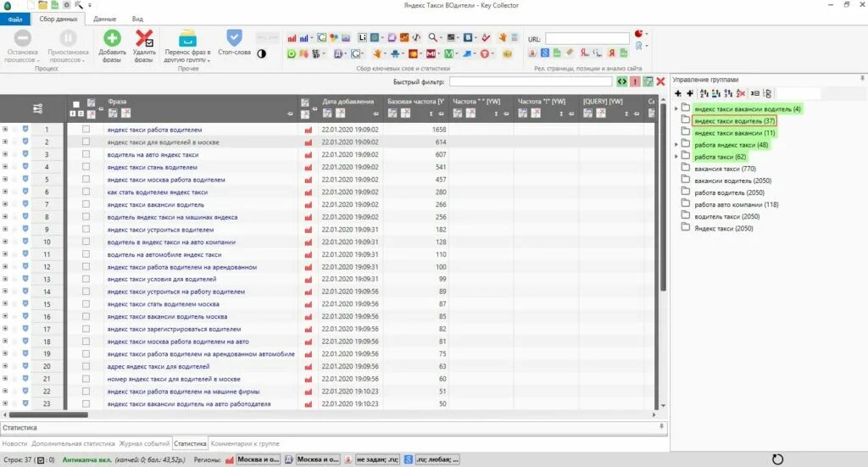Check row 3 checkbox водитель на авто яндекс такси
Screen dimensions: 868x467
[86, 153]
